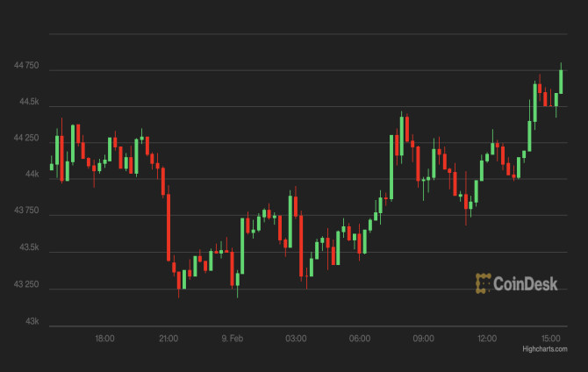Click the 44k price axis label
The height and width of the screenshot is (372, 588).
pyautogui.click(x=32, y=175)
